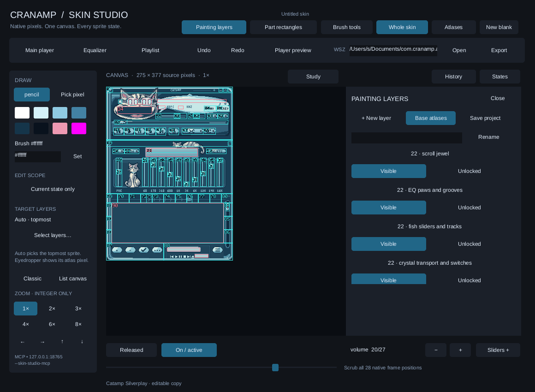Image resolution: width=535 pixels, height=392 pixels.
Task: Click the frame scrub slider thumb
Action: (275, 368)
